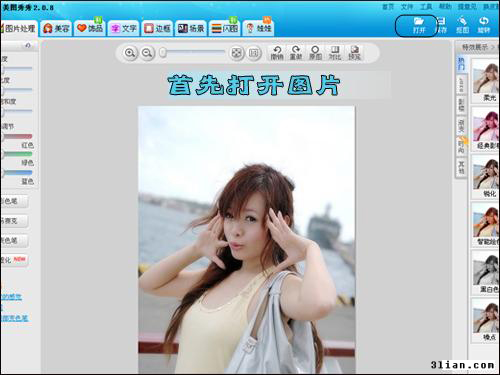
Task: Switch to the 图片处理 tab
Action: coord(19,29)
